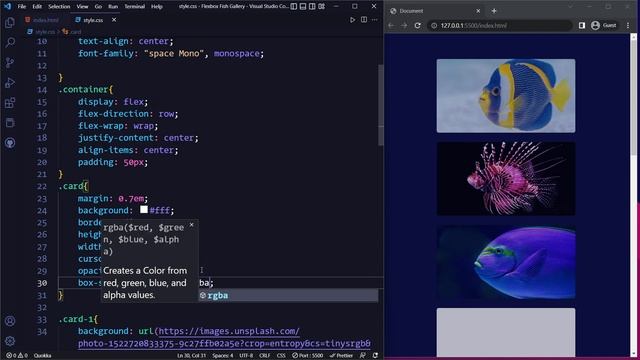The width and height of the screenshot is (640, 360).
Task: Open the Terminal menu
Action: (x=134, y=7)
